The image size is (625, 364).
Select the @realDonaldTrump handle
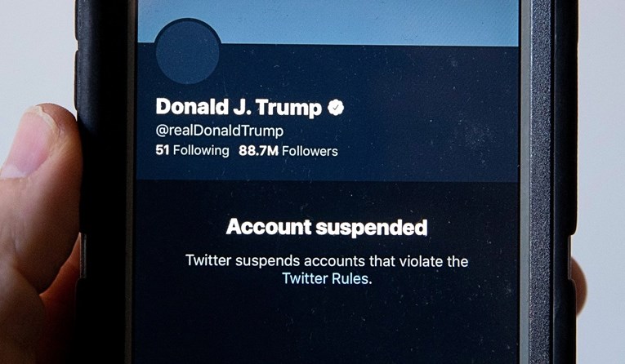[x=220, y=131]
